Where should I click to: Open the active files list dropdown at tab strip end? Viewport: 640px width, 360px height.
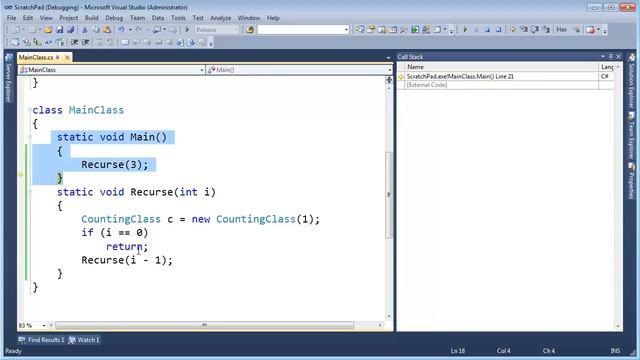[388, 58]
